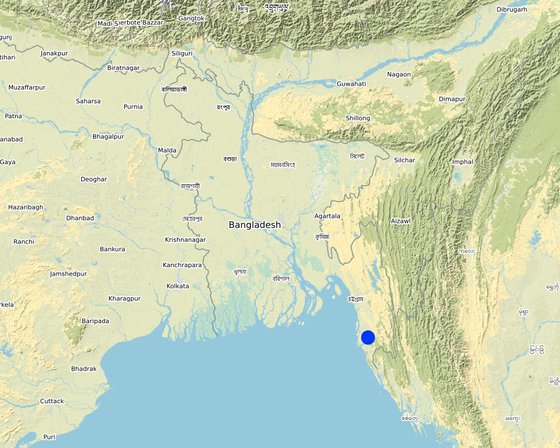The height and width of the screenshot is (448, 560).
Task: Select the Dimapur city label
Action: click(452, 99)
